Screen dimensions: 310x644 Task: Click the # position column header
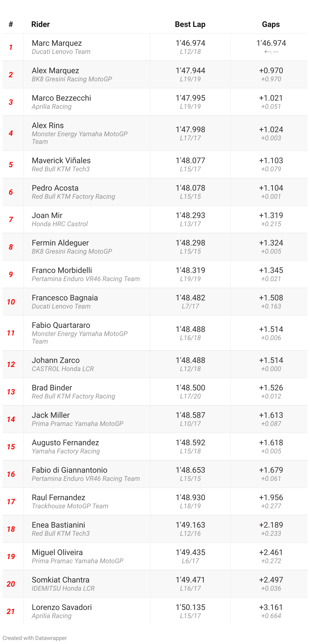pos(11,24)
